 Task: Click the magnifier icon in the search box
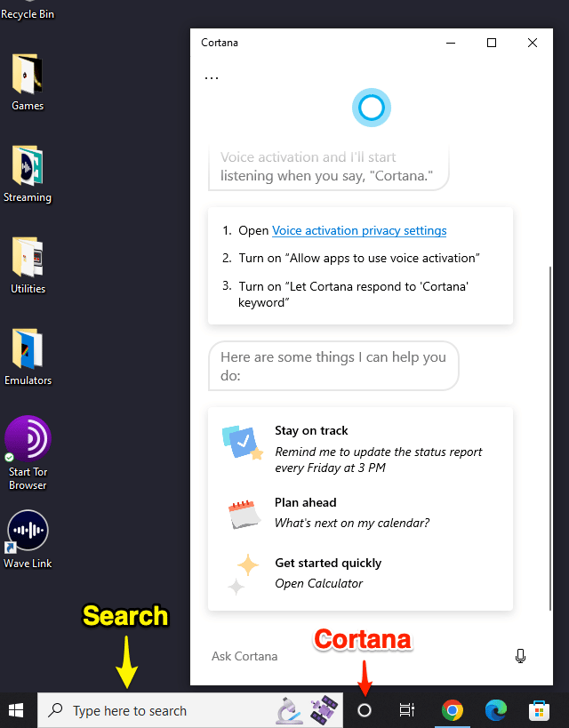pos(55,710)
